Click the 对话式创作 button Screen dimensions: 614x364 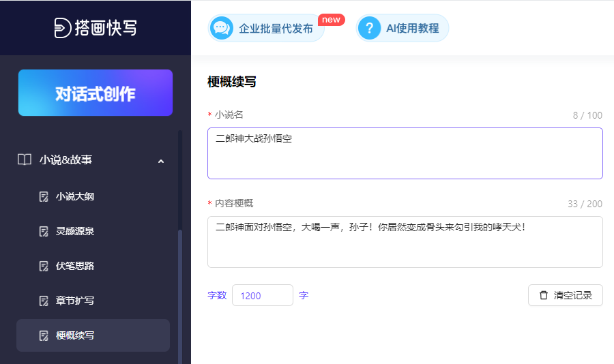95,93
